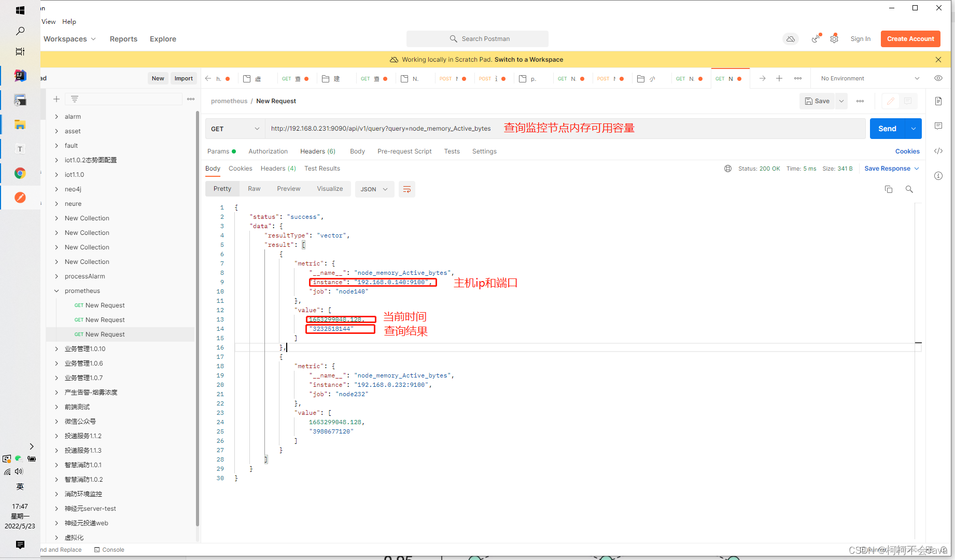This screenshot has height=560, width=955.
Task: Copy the response body with the copy icon
Action: pyautogui.click(x=889, y=189)
